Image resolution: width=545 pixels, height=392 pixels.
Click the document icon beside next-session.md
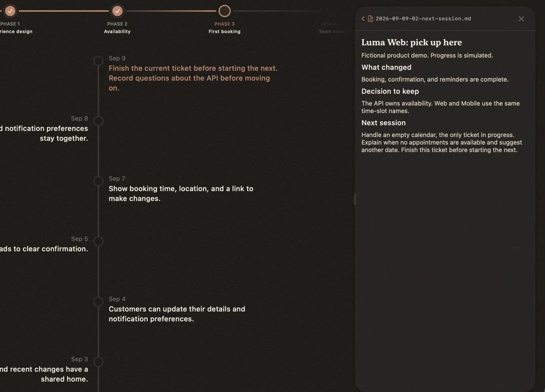click(371, 19)
